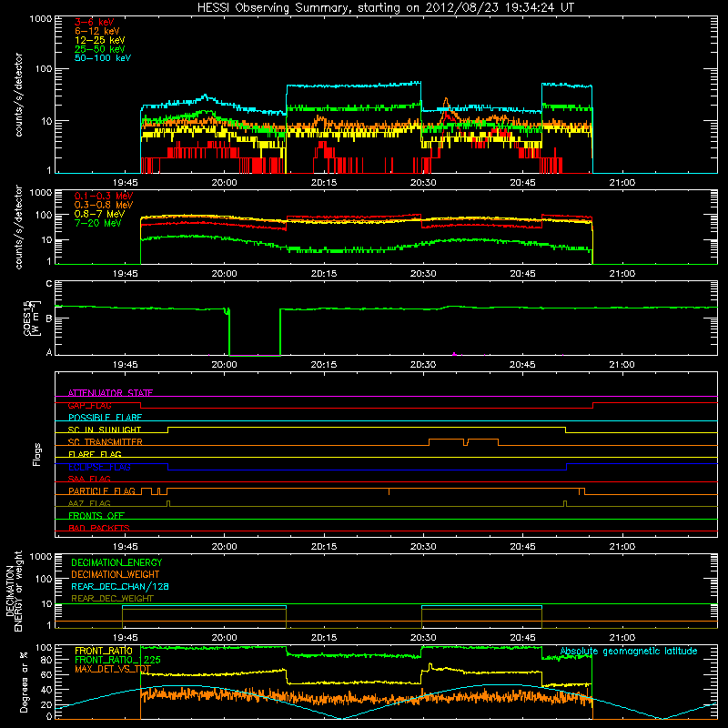Click the HESSI Observing Summary title text

click(x=385, y=7)
